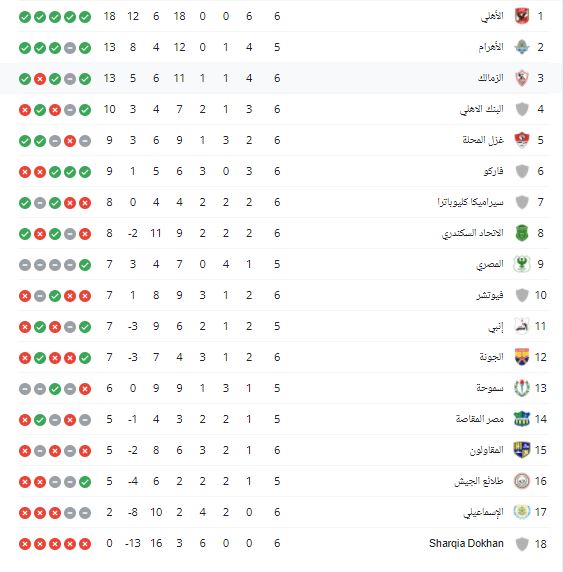Select the Zamalek highlighted table row
The width and height of the screenshot is (563, 572).
tap(281, 78)
